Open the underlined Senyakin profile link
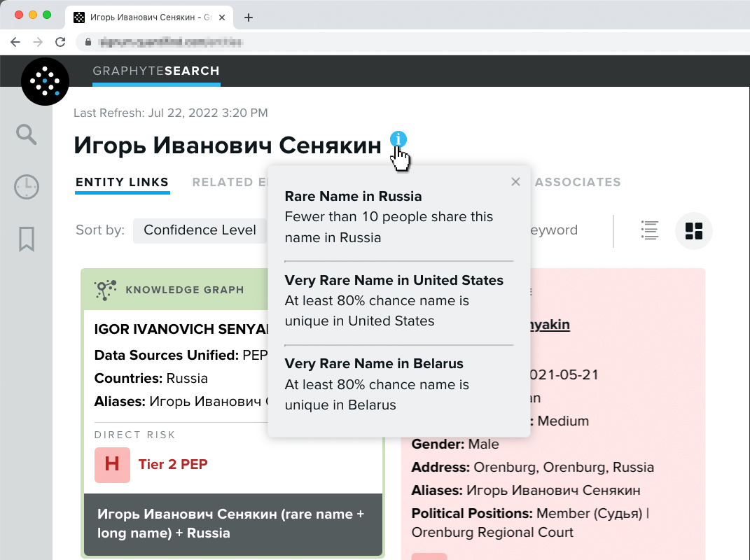Image resolution: width=750 pixels, height=560 pixels. (x=550, y=325)
